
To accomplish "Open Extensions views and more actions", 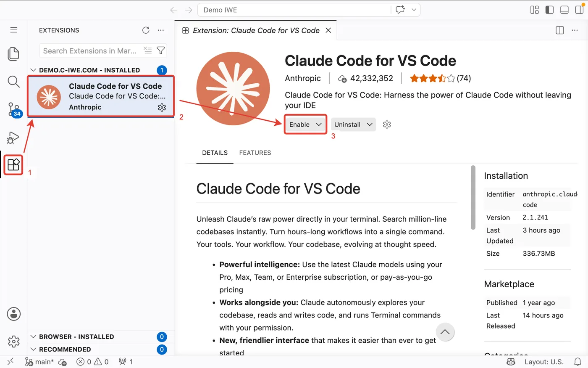I will (x=161, y=30).
